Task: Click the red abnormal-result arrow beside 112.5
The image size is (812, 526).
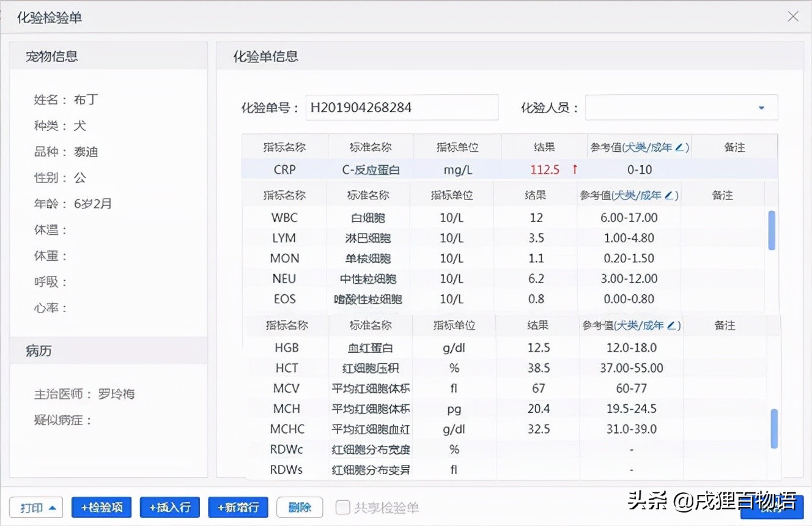Action: tap(574, 169)
